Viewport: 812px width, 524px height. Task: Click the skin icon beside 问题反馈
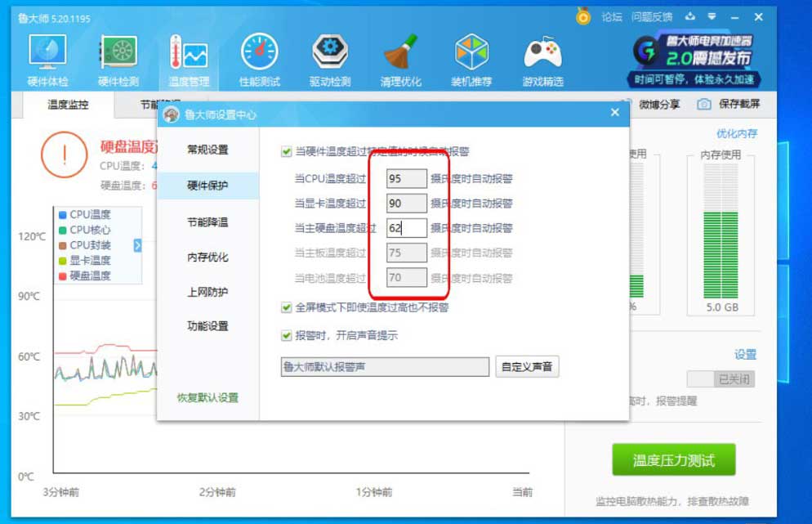(689, 16)
